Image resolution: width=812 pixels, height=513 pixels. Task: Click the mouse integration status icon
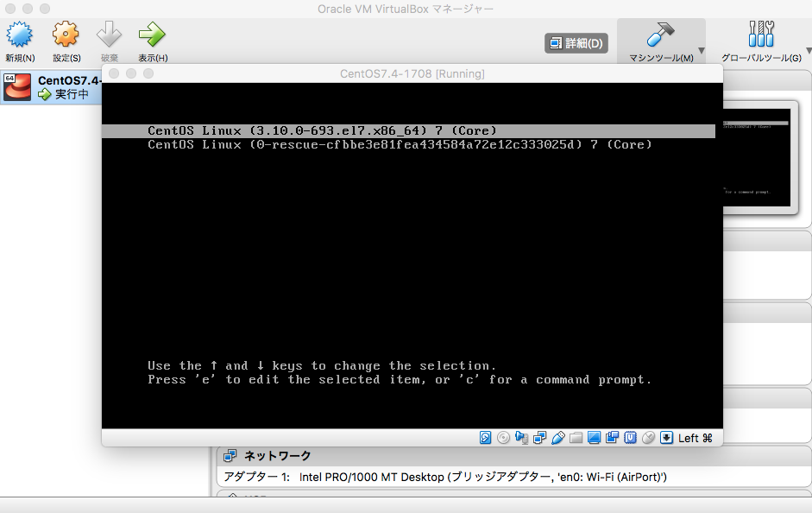click(x=648, y=438)
